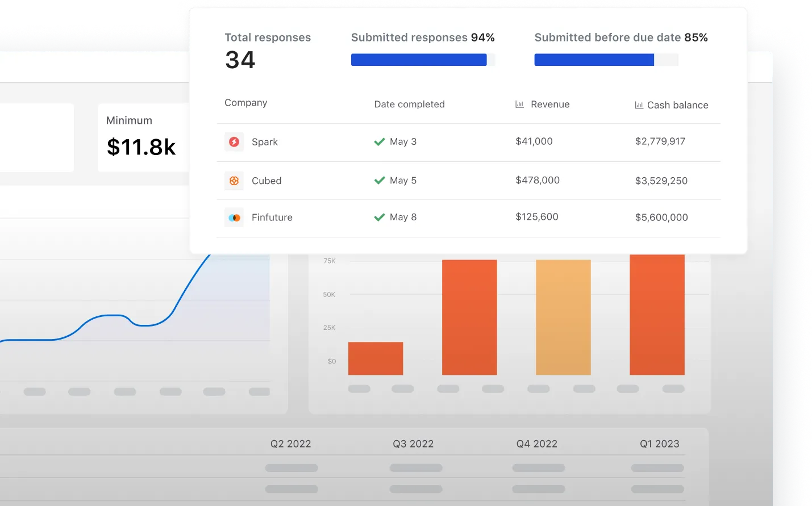Click the Spark company logo icon
The image size is (812, 506).
(234, 142)
